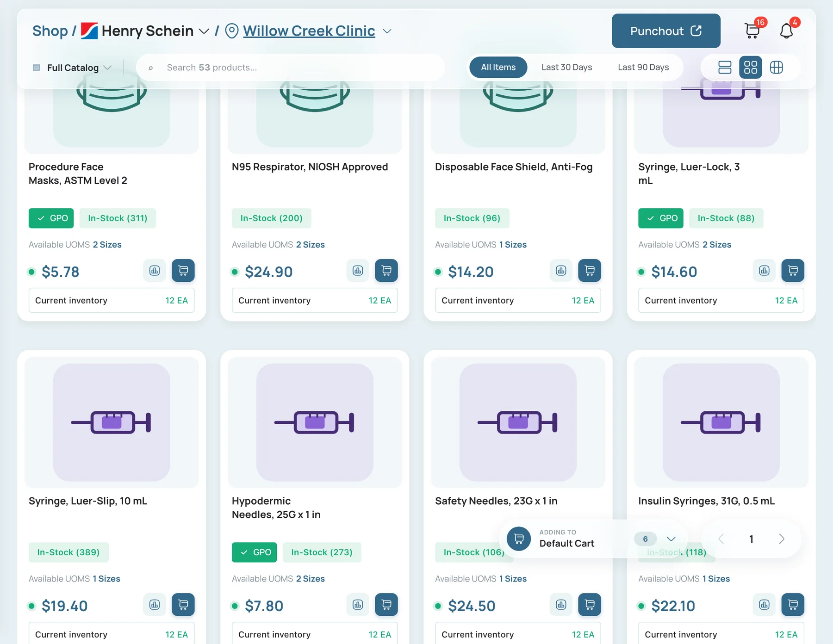Select the Last 90 Days filter
The height and width of the screenshot is (644, 833).
click(x=643, y=68)
